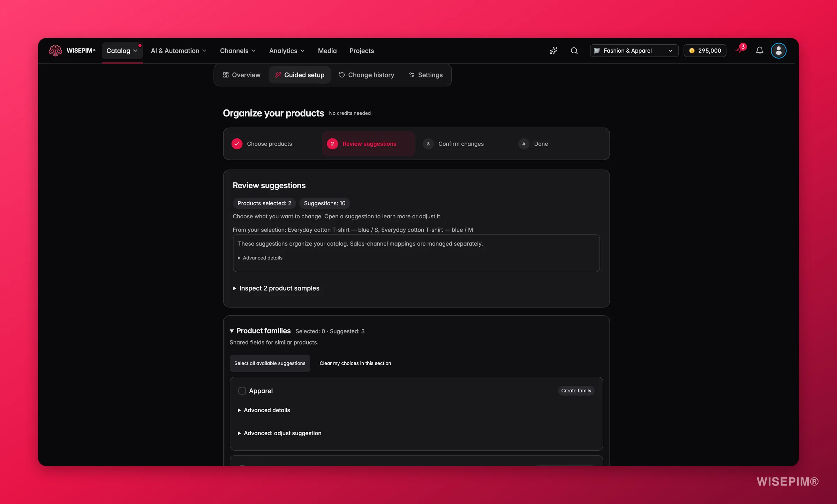The height and width of the screenshot is (504, 837).
Task: Open the AI sparkle assistant icon
Action: pos(553,51)
